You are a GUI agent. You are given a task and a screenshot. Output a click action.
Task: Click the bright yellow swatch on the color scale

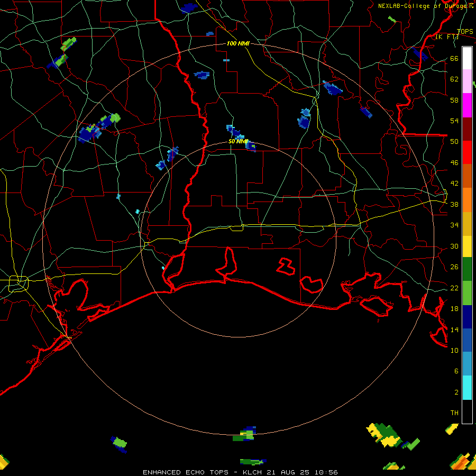[467, 246]
